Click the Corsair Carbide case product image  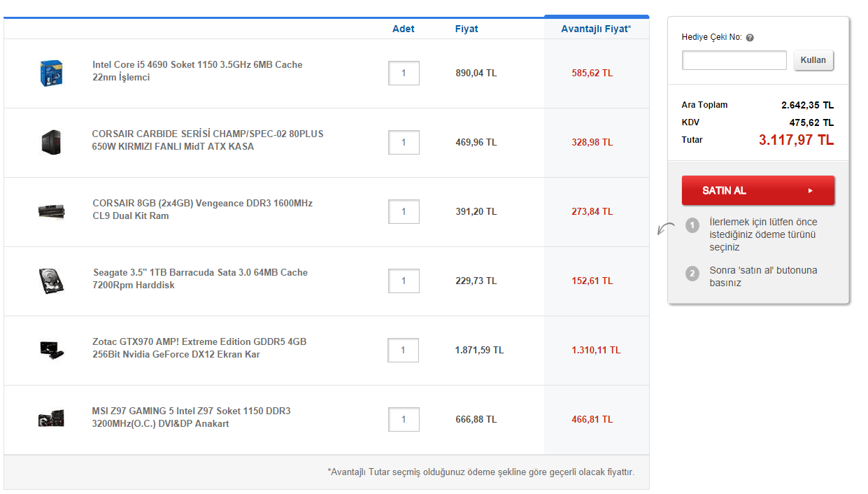52,142
